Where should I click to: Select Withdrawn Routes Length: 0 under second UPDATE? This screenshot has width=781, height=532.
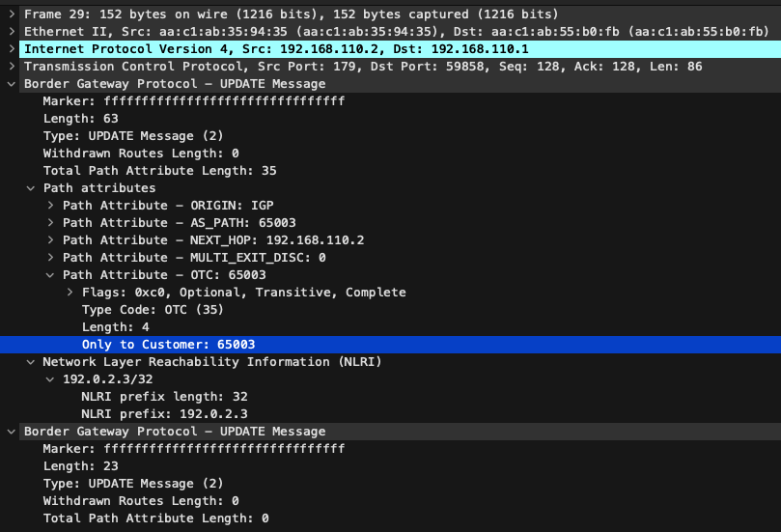coord(141,501)
